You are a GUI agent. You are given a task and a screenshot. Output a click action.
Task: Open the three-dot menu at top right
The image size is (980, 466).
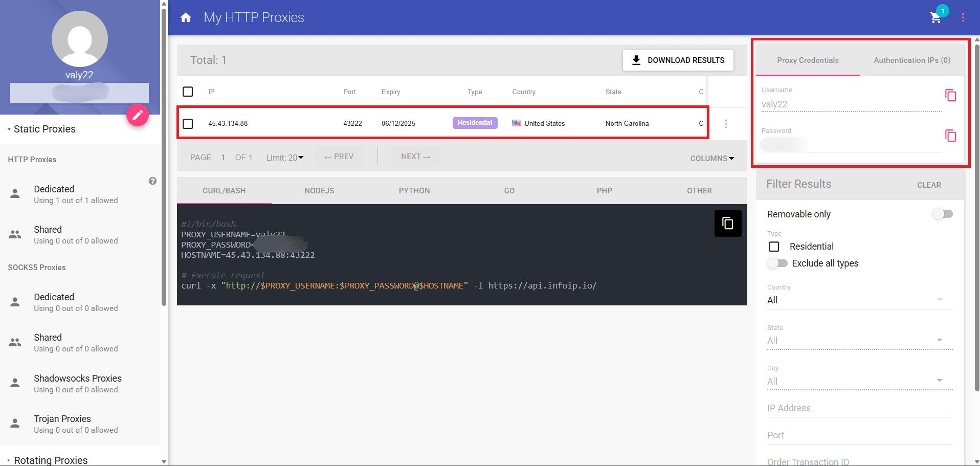pyautogui.click(x=963, y=17)
